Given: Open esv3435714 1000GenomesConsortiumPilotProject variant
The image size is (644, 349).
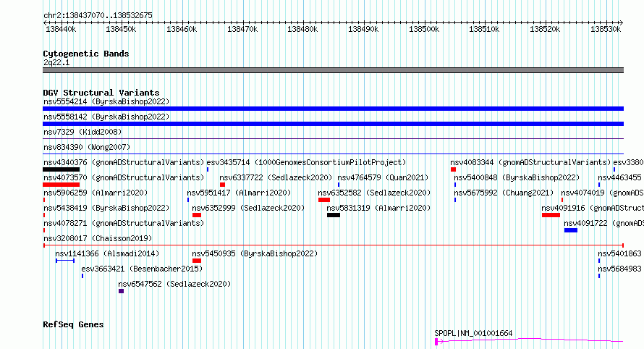Looking at the screenshot, I should tap(306, 162).
